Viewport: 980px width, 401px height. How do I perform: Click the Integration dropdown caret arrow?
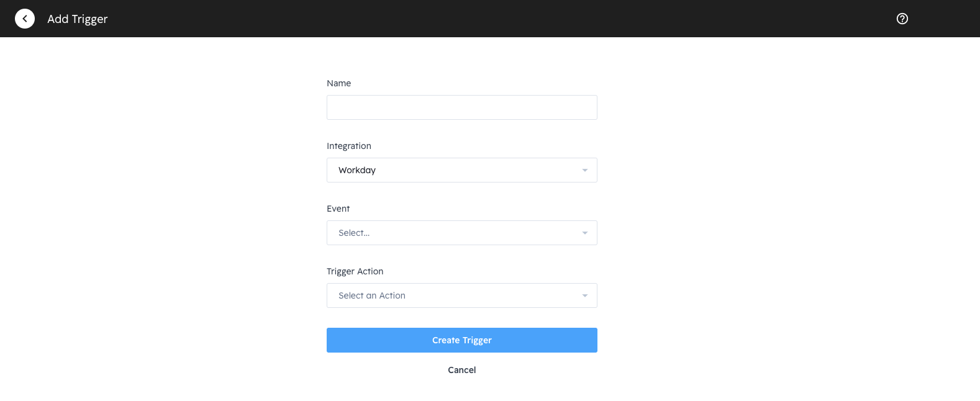tap(584, 170)
